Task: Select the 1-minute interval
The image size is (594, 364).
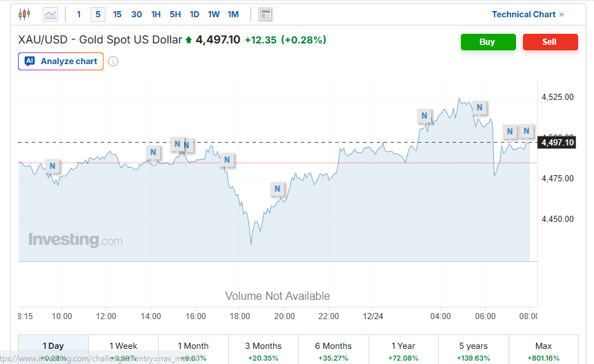Action: (79, 14)
